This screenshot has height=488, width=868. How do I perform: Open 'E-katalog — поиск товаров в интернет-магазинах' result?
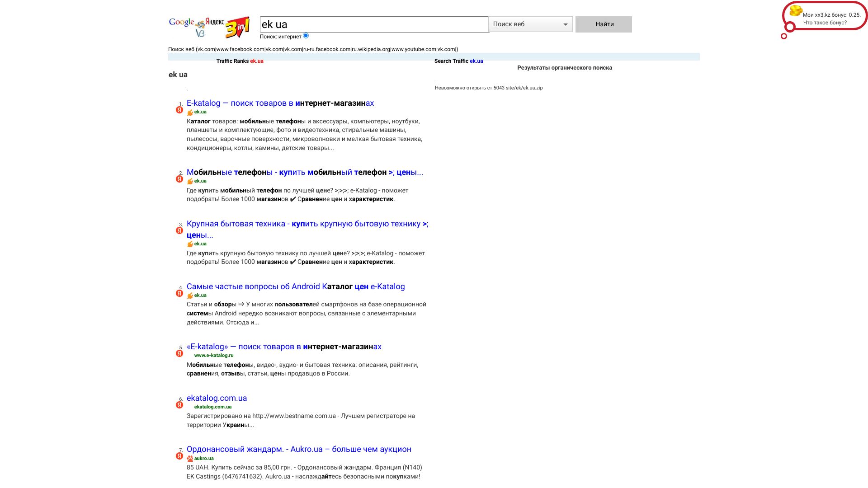point(280,103)
